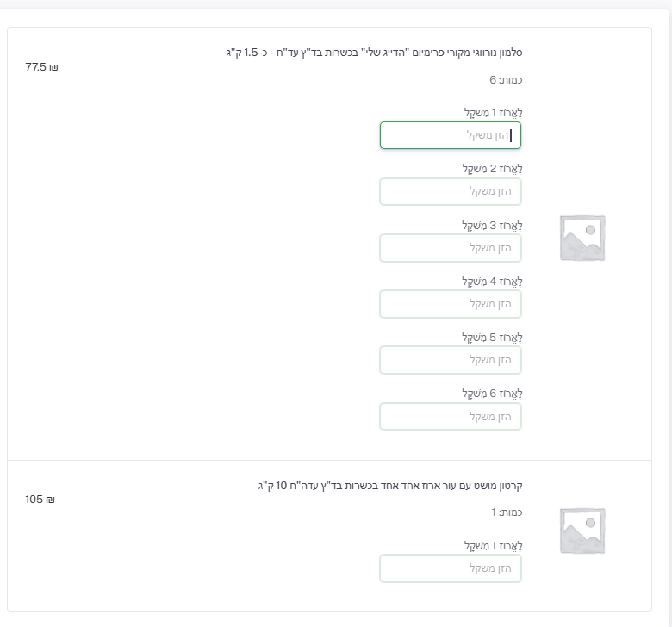The image size is (672, 627).
Task: Click carton product package 1 weight input
Action: [450, 568]
